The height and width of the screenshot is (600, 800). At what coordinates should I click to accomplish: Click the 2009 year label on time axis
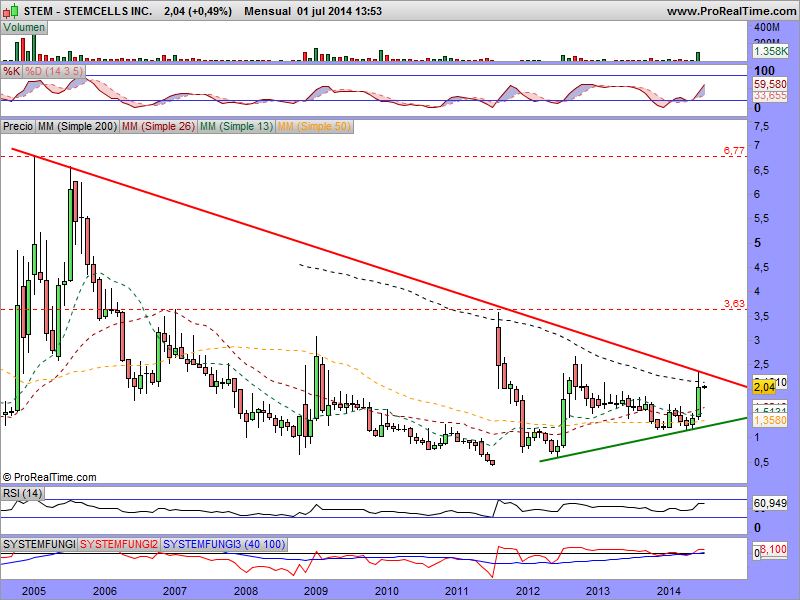click(x=316, y=591)
